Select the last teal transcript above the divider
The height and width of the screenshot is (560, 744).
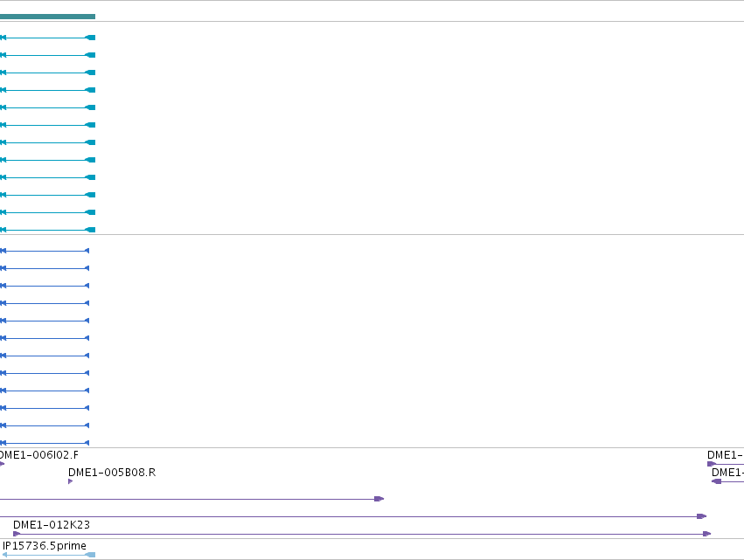47,230
